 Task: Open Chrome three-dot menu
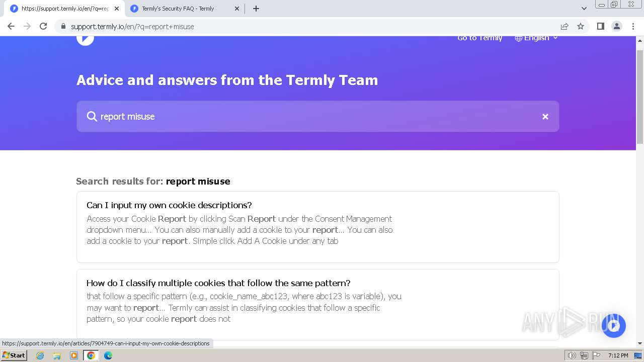pos(633,26)
